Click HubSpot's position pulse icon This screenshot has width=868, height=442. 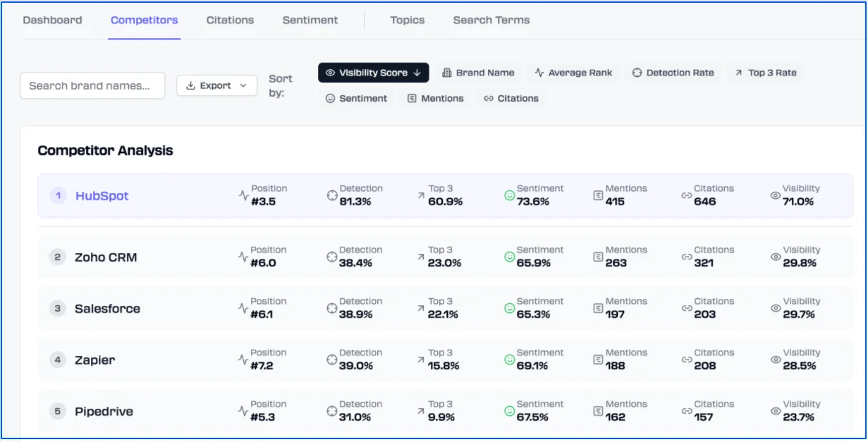(244, 195)
